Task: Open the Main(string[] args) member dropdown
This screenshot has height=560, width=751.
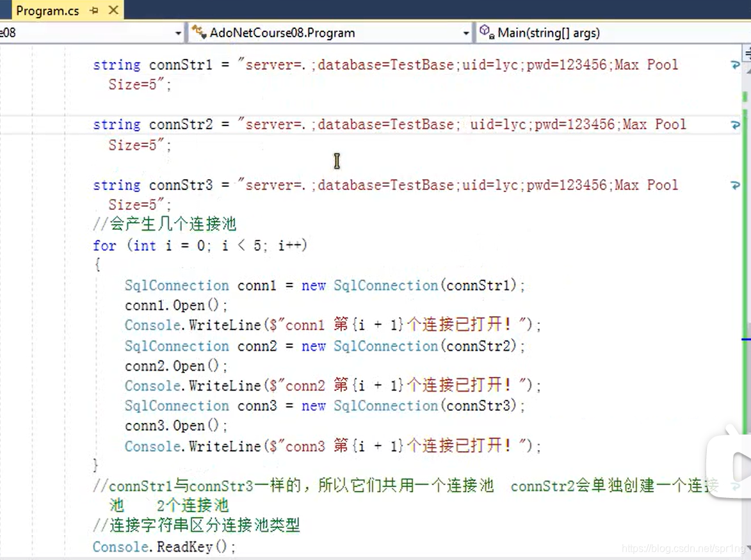Action: [613, 33]
